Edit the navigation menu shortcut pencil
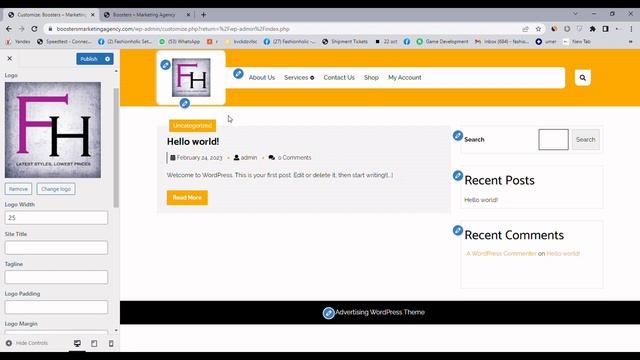The height and width of the screenshot is (360, 640). pyautogui.click(x=238, y=73)
